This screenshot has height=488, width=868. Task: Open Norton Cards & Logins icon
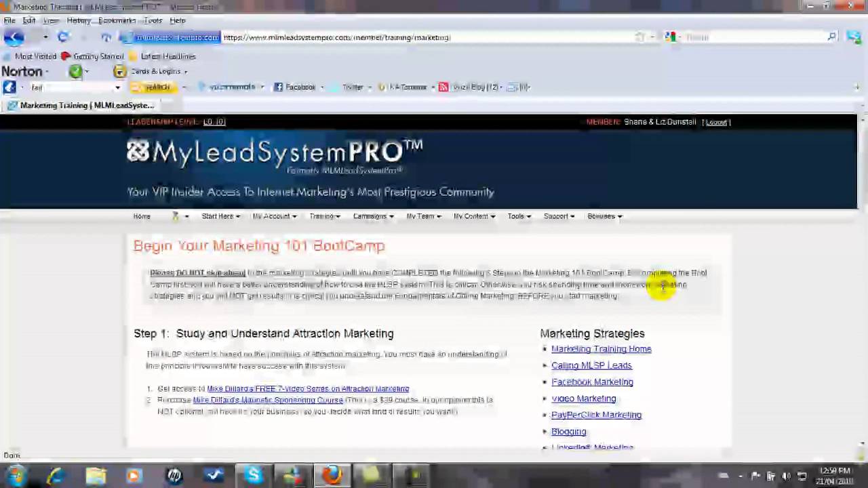coord(119,71)
